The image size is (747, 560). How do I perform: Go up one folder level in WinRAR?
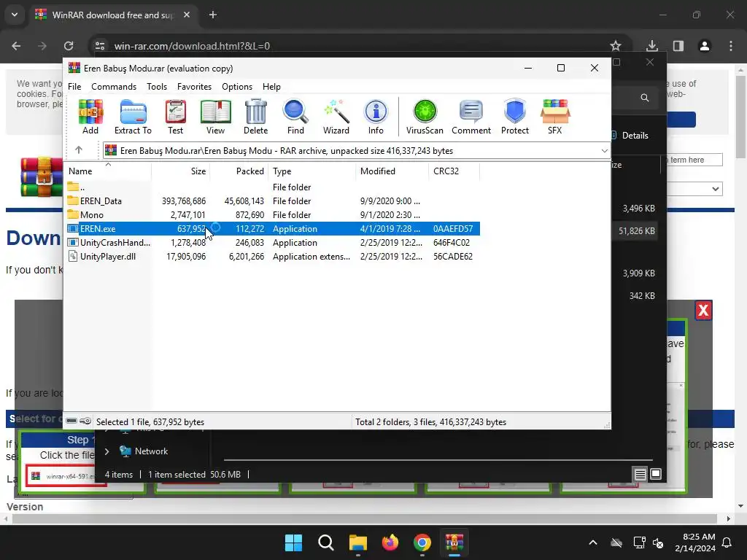79,150
